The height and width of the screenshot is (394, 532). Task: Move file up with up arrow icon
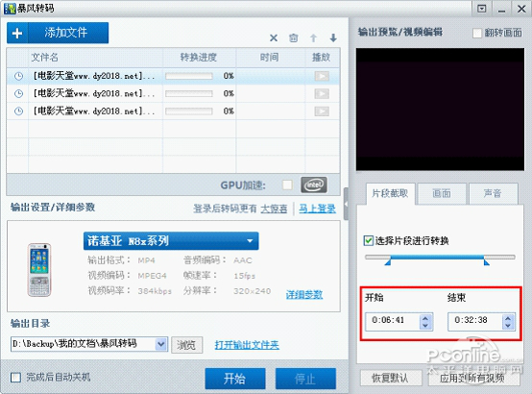[313, 38]
